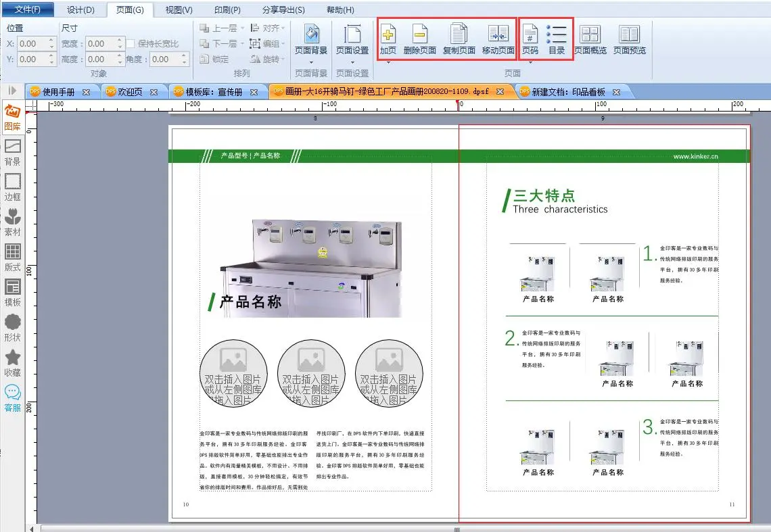The image size is (771, 532).
Task: Open 页面概览 page overview
Action: pyautogui.click(x=590, y=39)
